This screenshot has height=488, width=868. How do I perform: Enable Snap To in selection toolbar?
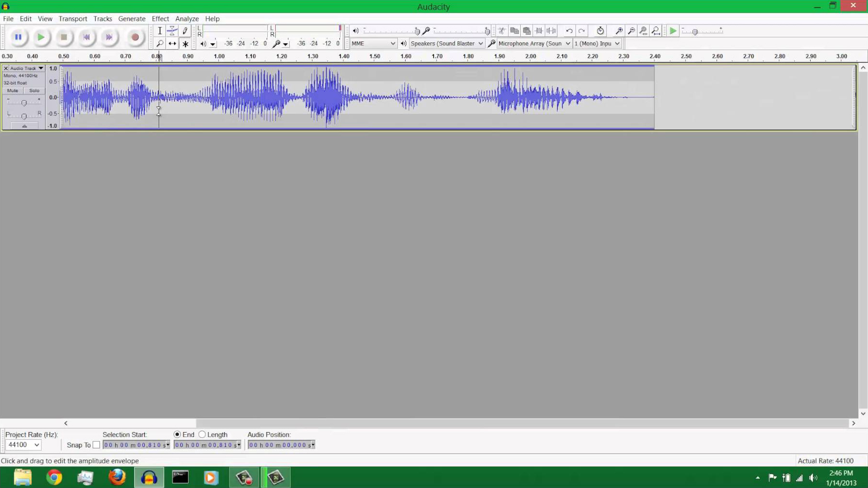(96, 445)
